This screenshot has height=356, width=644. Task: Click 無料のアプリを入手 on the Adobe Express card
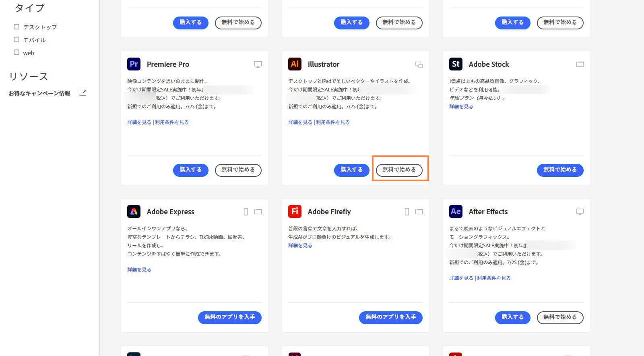tap(230, 317)
